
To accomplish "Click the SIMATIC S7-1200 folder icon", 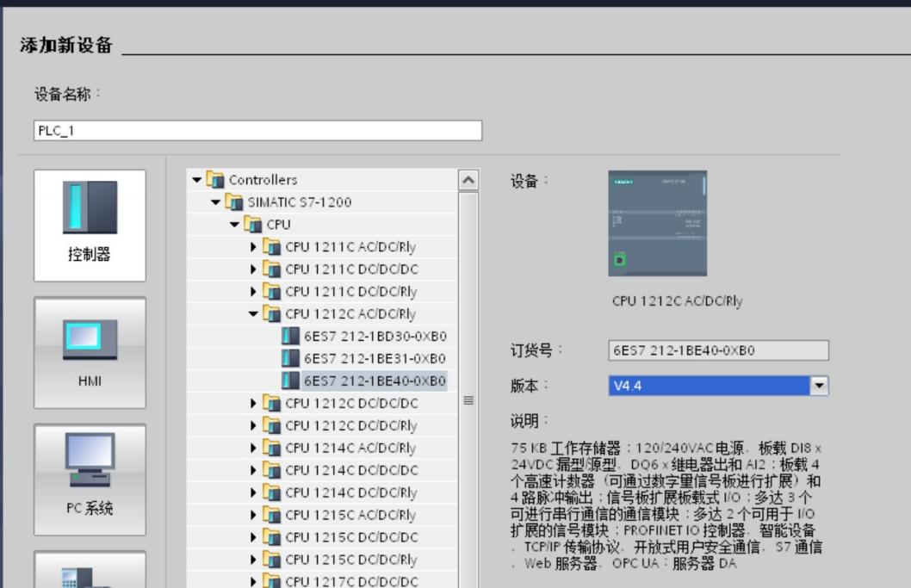I will click(234, 202).
